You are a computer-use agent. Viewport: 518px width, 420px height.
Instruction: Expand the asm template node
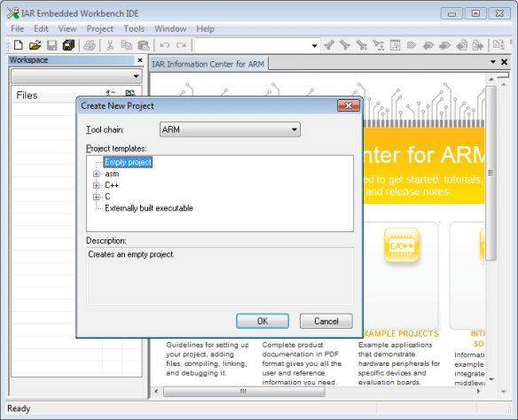coord(96,174)
